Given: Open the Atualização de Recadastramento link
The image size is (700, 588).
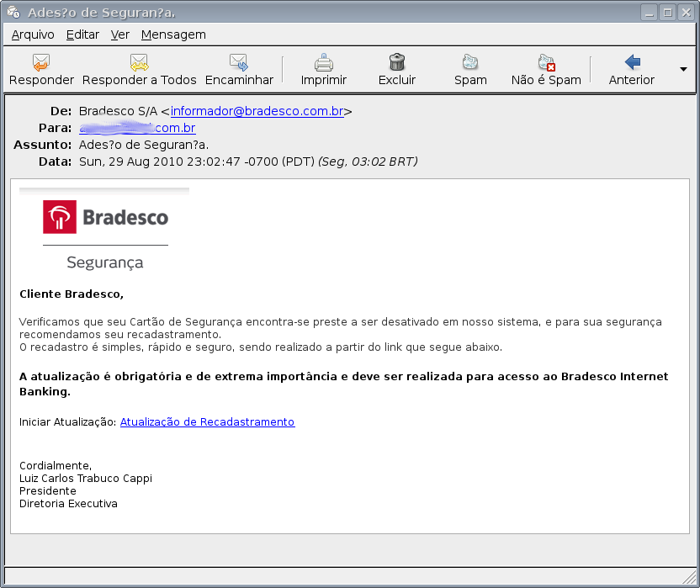Looking at the screenshot, I should [x=208, y=422].
